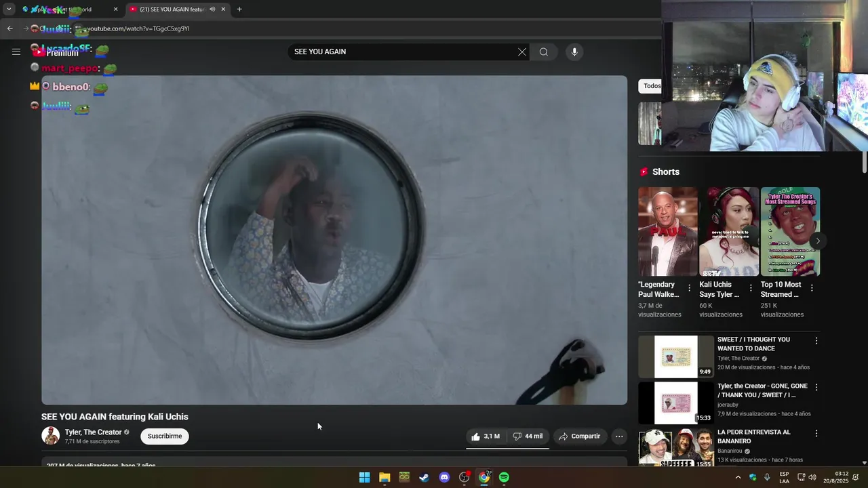868x488 pixels.
Task: Open a new browser tab
Action: coord(239,9)
